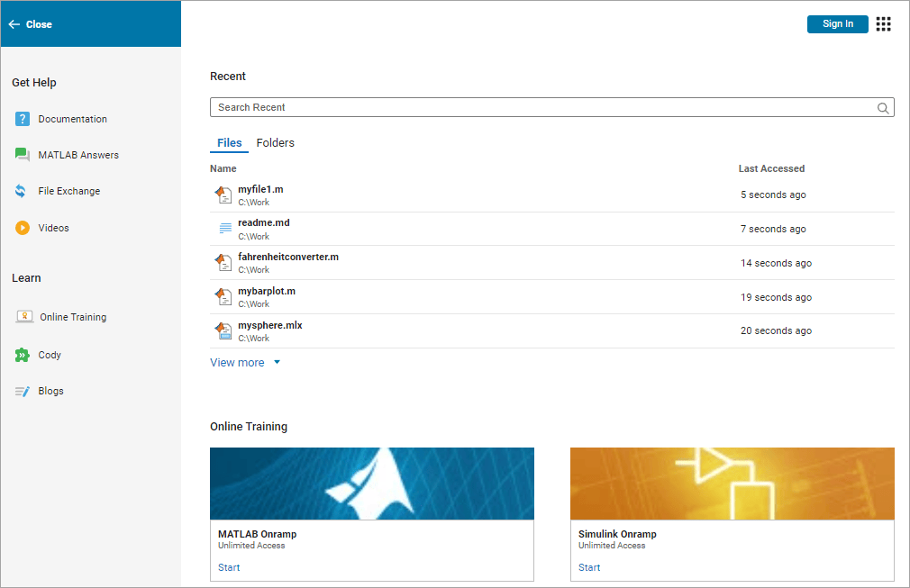Click the '19 seconds ago' entry

(776, 297)
